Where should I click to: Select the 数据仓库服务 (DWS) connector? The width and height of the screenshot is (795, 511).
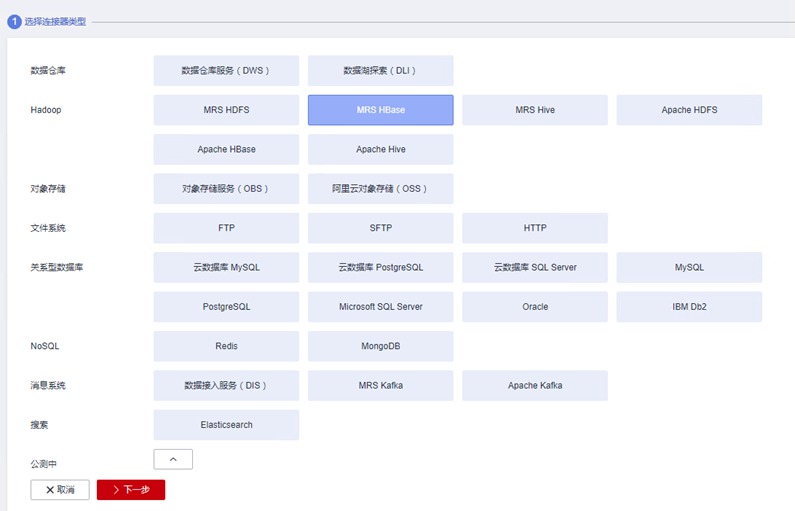coord(226,71)
